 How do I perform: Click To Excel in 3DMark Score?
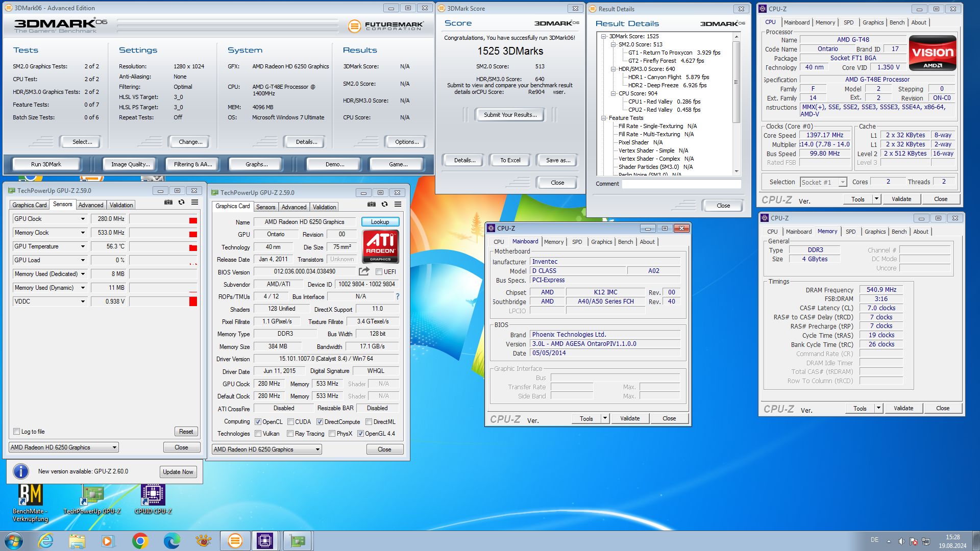(x=510, y=160)
